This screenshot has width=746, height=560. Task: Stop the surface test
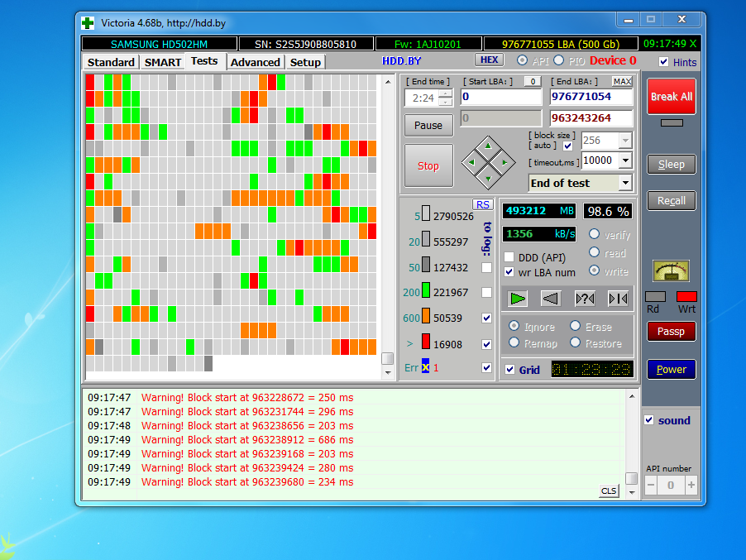428,165
